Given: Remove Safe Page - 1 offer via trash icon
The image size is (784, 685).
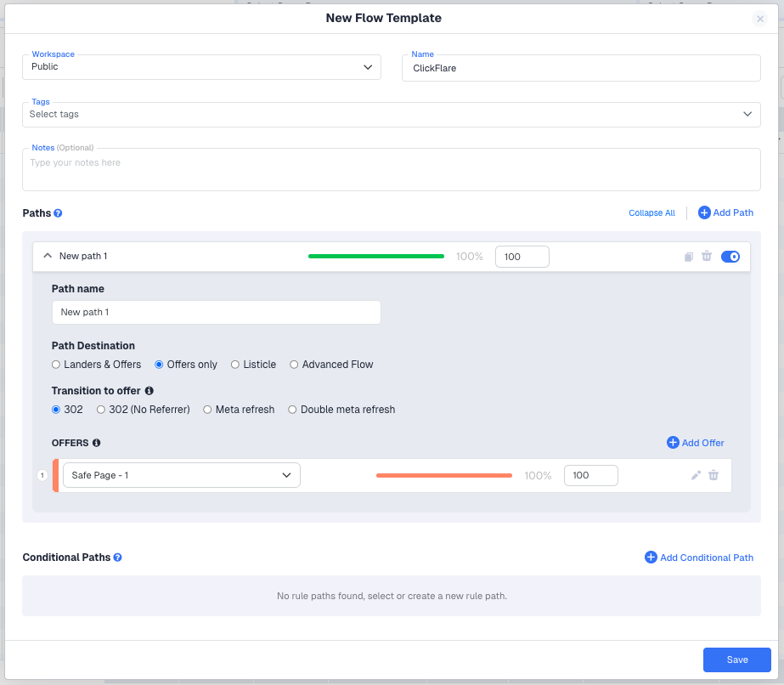Looking at the screenshot, I should tap(713, 476).
